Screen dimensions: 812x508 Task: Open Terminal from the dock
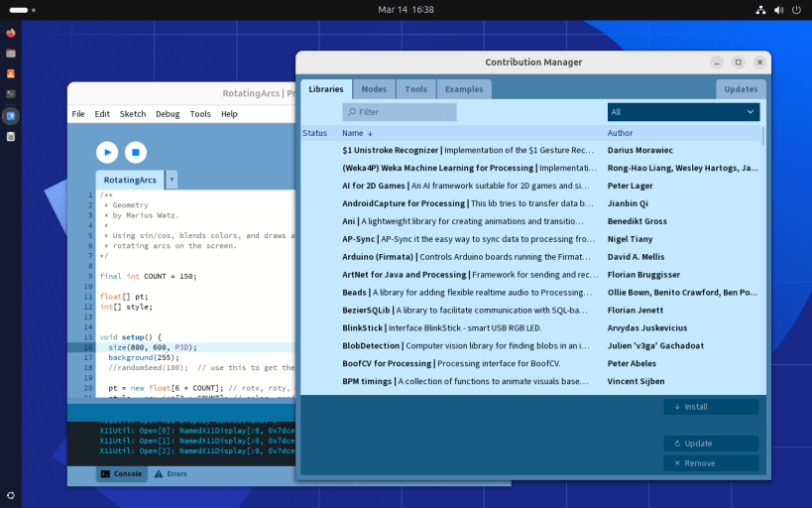coord(11,94)
